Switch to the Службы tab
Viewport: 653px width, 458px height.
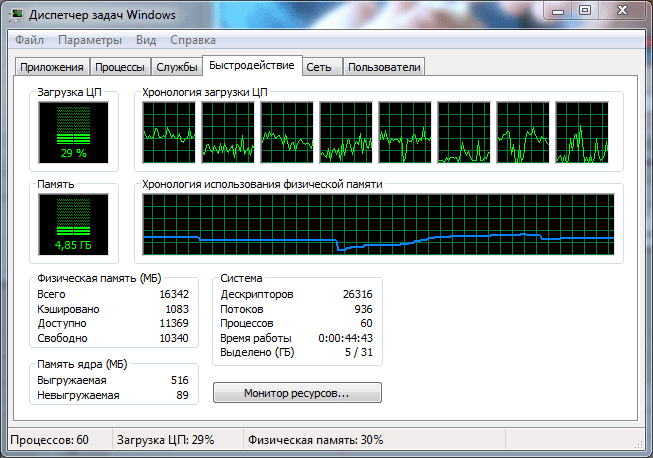coord(177,67)
